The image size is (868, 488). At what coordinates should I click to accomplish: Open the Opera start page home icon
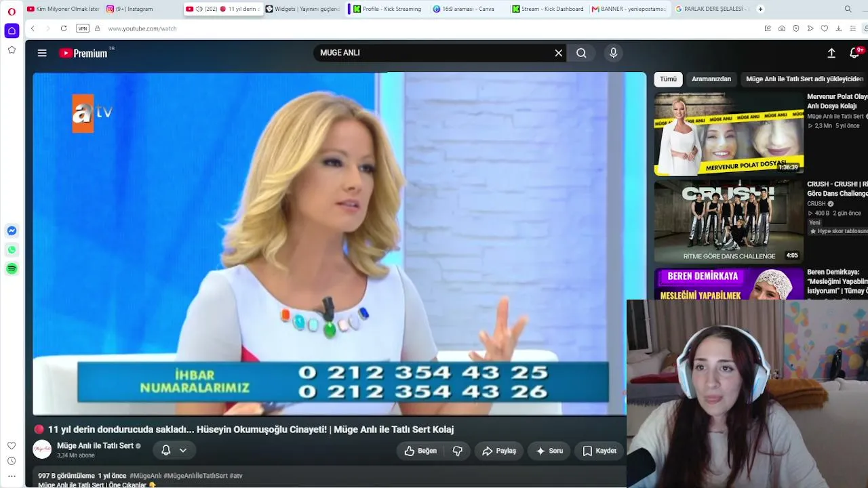pos(12,30)
